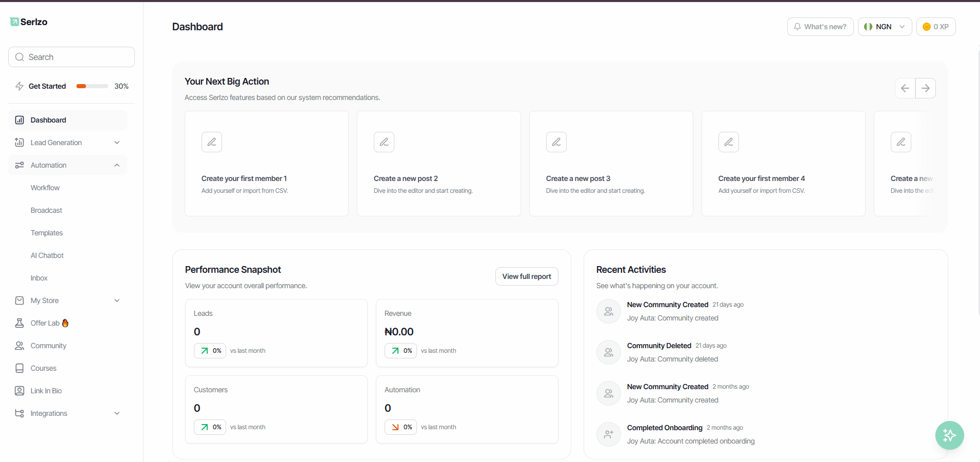The image size is (980, 462).
Task: Click the previous arrow in Big Action carousel
Action: [x=905, y=88]
